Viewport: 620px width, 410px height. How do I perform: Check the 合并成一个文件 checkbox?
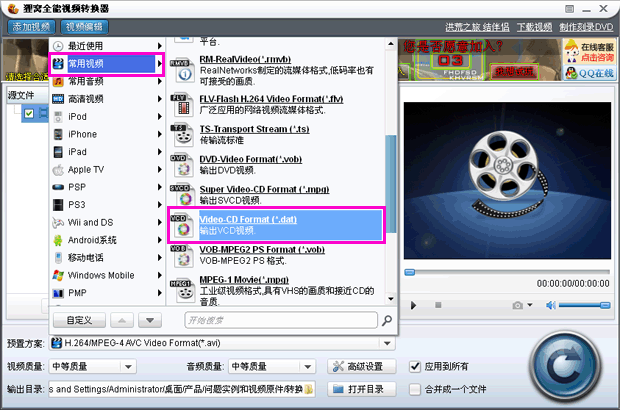tap(415, 389)
